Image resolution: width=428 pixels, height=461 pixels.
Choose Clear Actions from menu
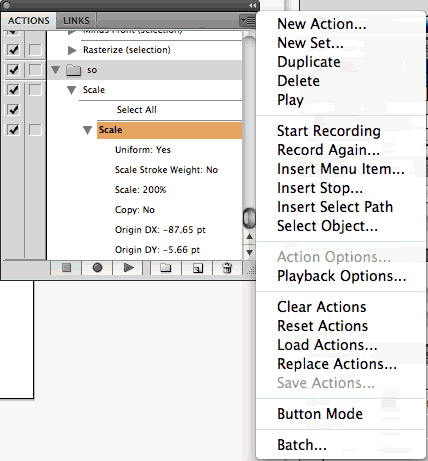click(x=322, y=307)
